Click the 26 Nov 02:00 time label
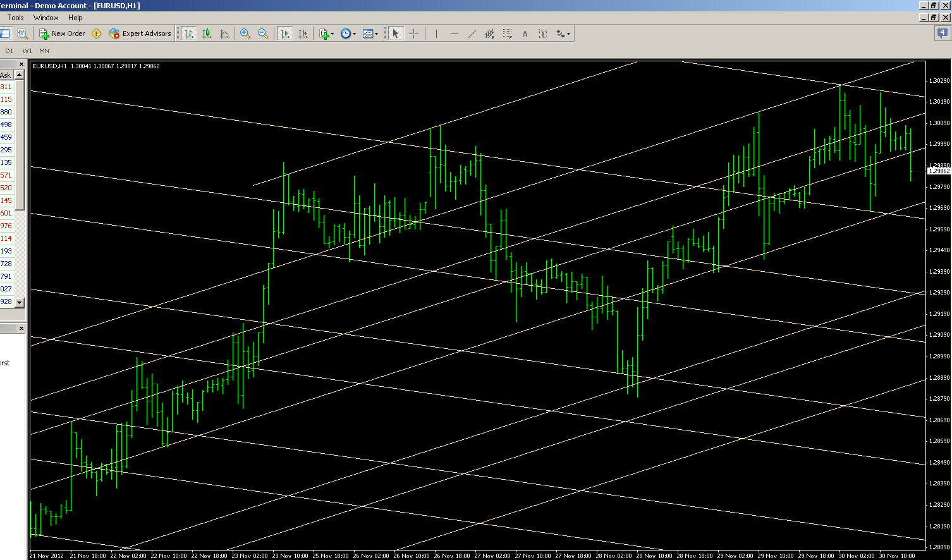The image size is (952, 560). pyautogui.click(x=371, y=556)
